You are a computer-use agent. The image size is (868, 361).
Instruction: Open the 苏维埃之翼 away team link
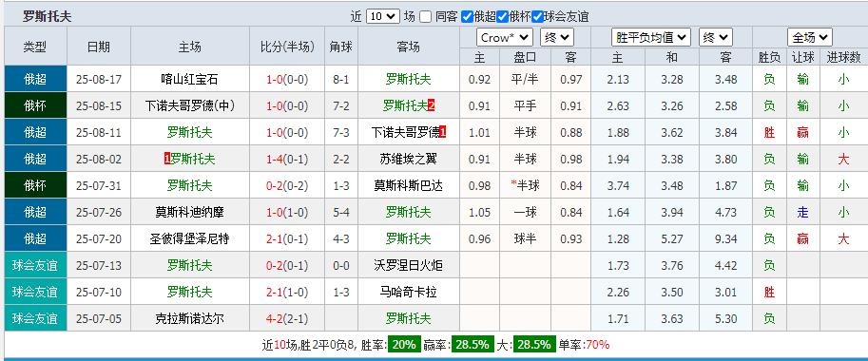(x=408, y=160)
